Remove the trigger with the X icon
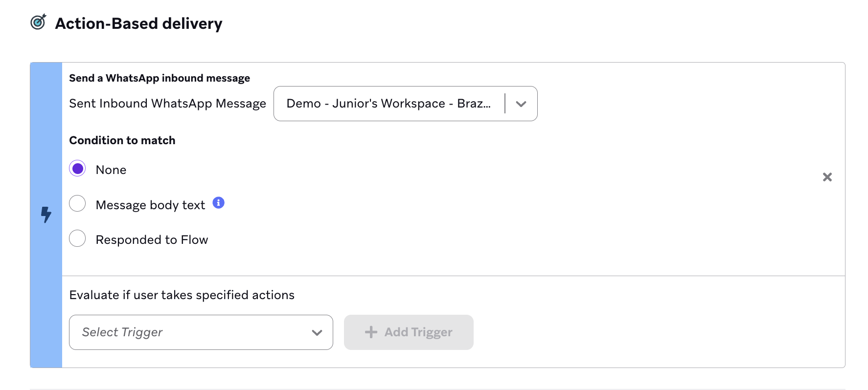Screen dimensions: 868x390 tap(827, 177)
